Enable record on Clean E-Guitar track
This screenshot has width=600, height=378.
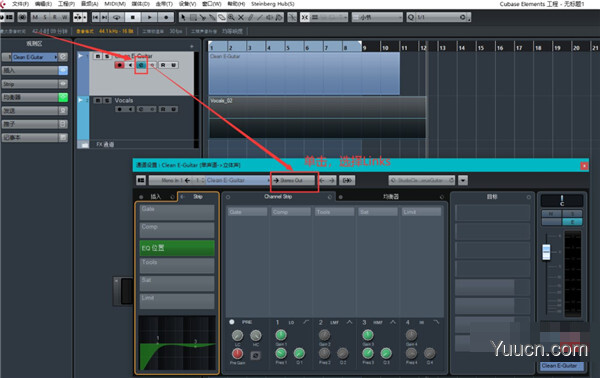click(119, 65)
